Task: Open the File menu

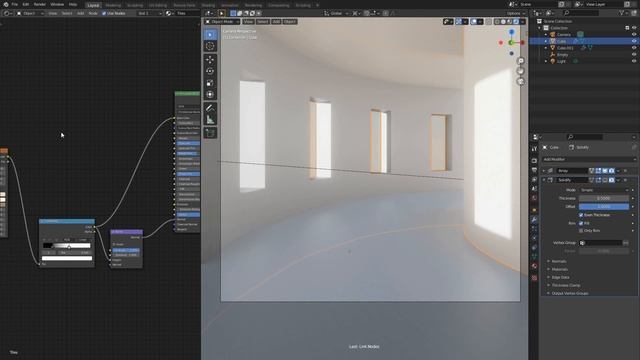Action: [15, 4]
